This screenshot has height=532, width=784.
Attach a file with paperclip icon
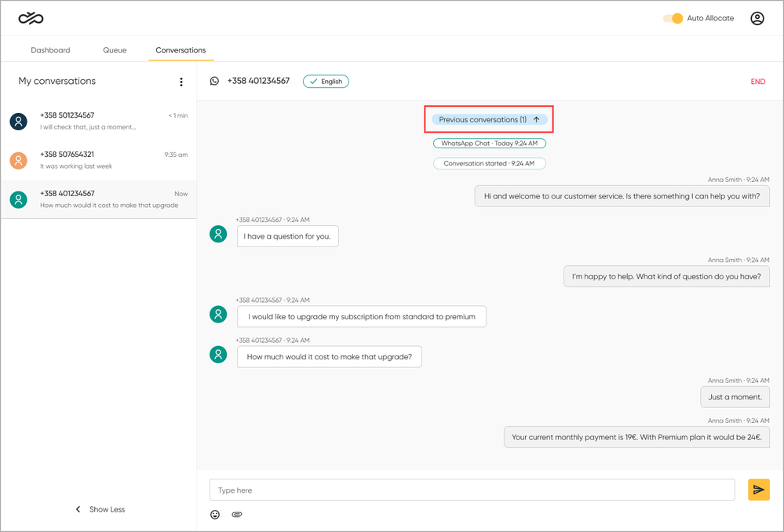[x=237, y=515]
